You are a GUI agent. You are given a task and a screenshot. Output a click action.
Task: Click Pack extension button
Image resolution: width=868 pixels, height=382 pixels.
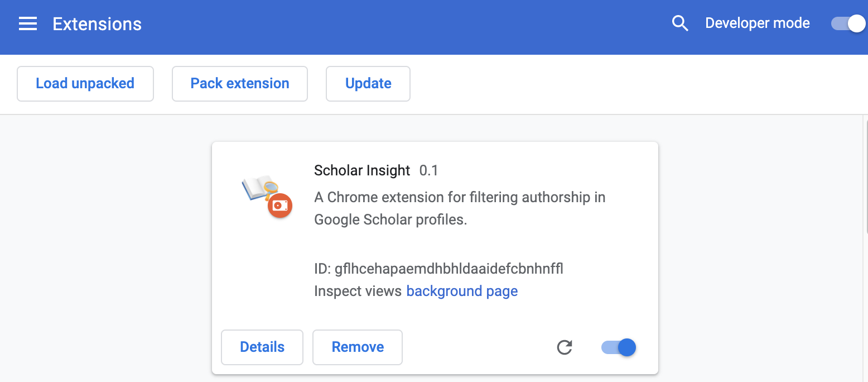240,84
